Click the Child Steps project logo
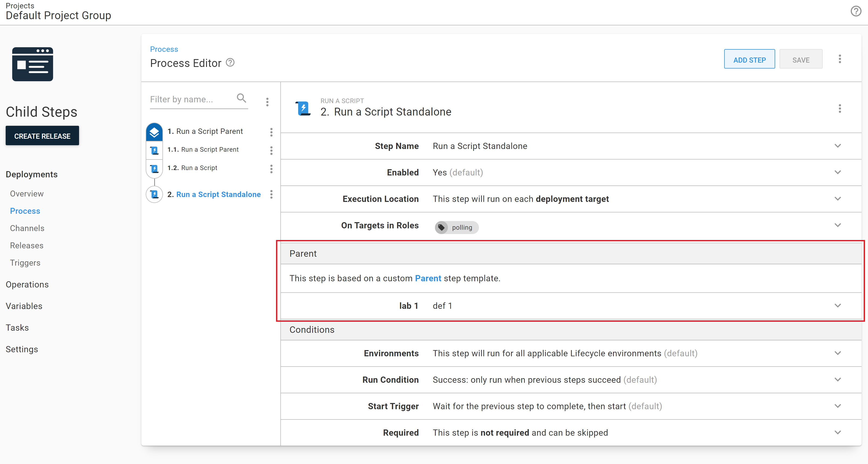 click(x=33, y=64)
